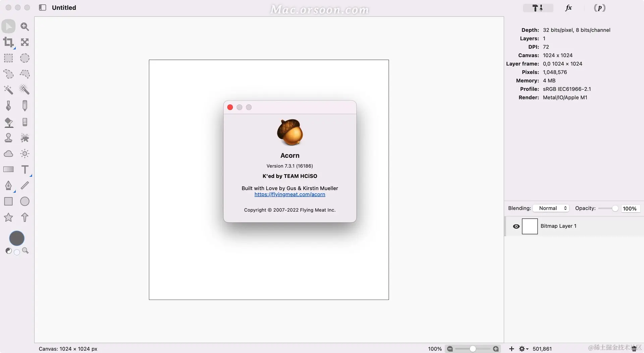Select the Polygonal lasso tool

[25, 74]
